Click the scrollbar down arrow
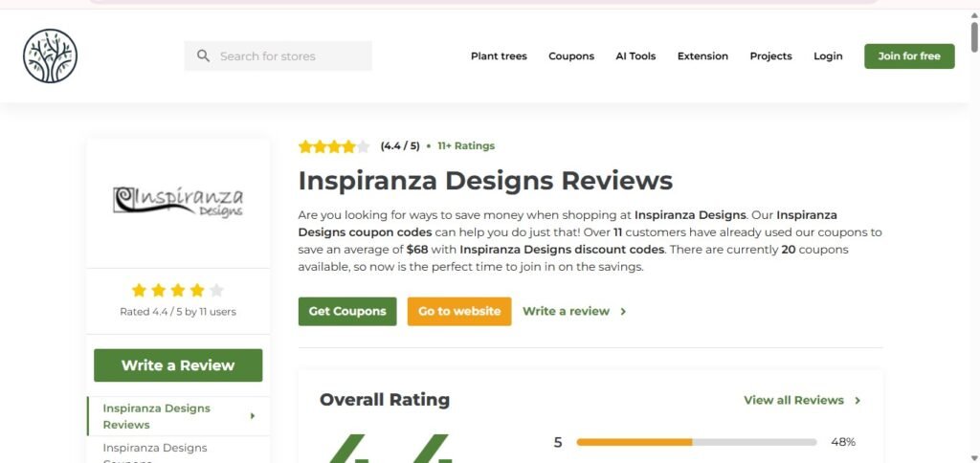980x463 pixels. point(974,456)
